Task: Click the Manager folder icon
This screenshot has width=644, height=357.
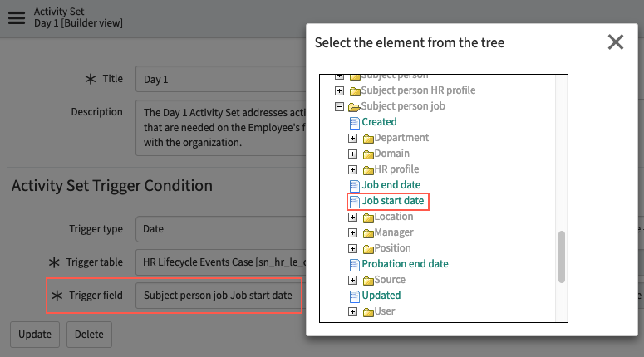Action: (x=368, y=233)
